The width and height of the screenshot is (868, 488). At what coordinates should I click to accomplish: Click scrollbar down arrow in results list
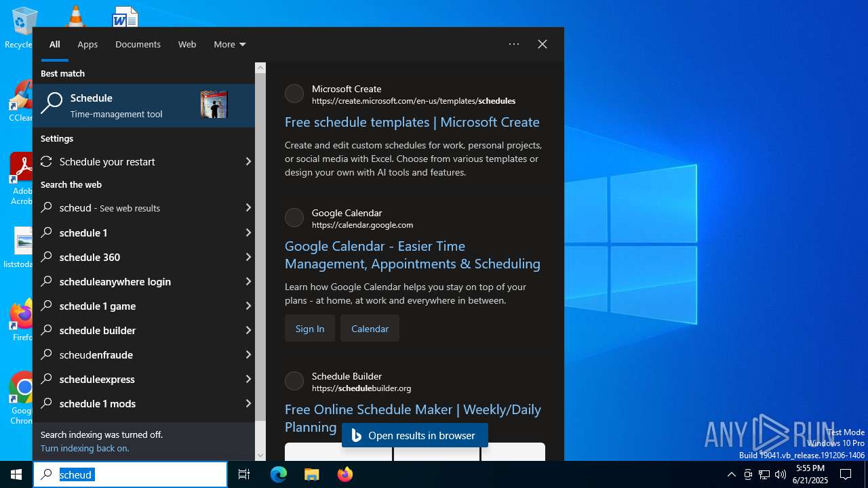tap(260, 455)
